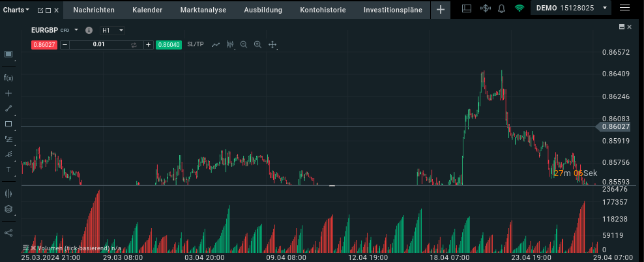Screen dimensions: 644x262
Task: Open the Kontohistorie tab
Action: click(x=323, y=10)
